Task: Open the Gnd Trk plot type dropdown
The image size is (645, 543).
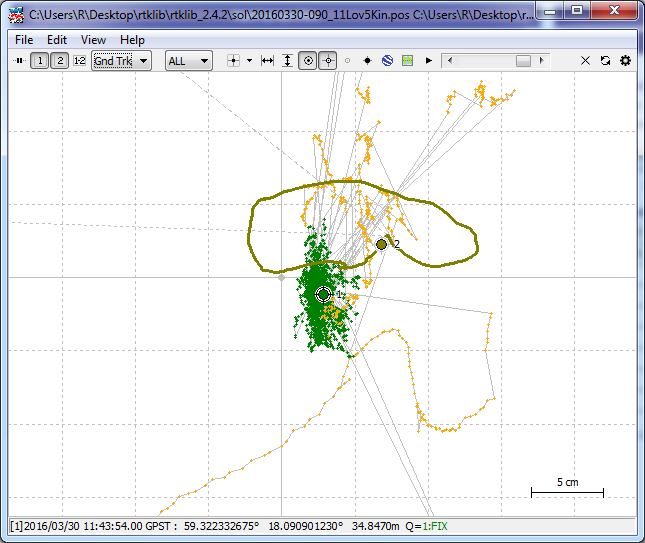Action: (x=121, y=61)
